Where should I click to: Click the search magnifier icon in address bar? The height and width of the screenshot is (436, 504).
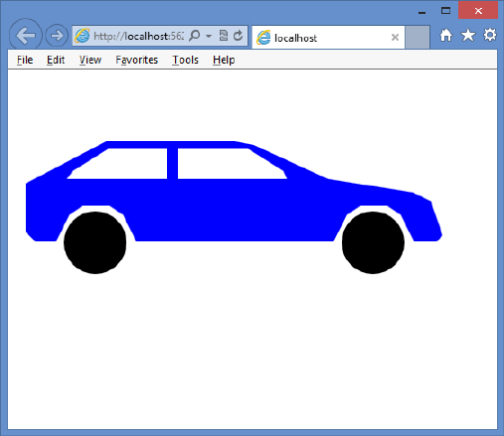pos(195,36)
